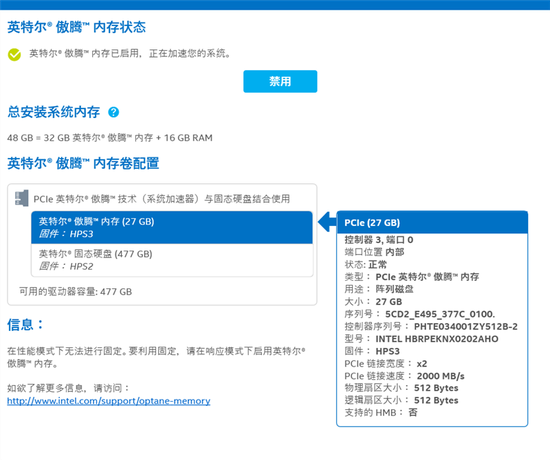Click the 端口位置 内部 line
The image size is (550, 460).
pyautogui.click(x=374, y=252)
